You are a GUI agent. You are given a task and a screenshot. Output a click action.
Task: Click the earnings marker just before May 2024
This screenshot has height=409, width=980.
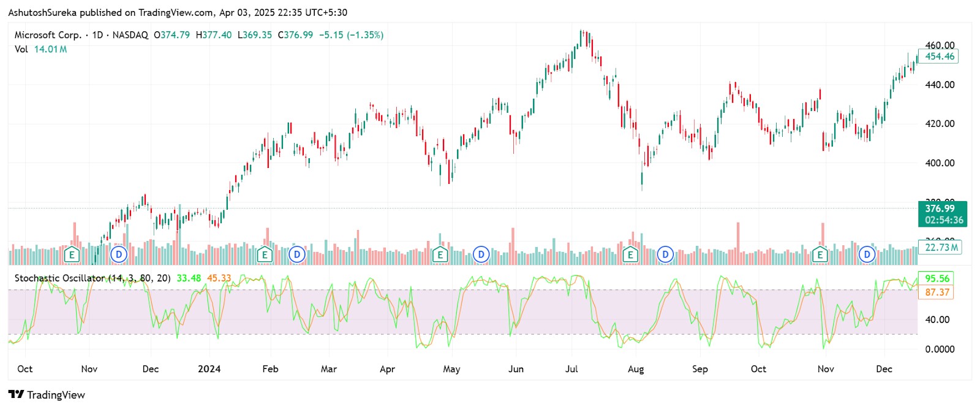click(x=440, y=254)
